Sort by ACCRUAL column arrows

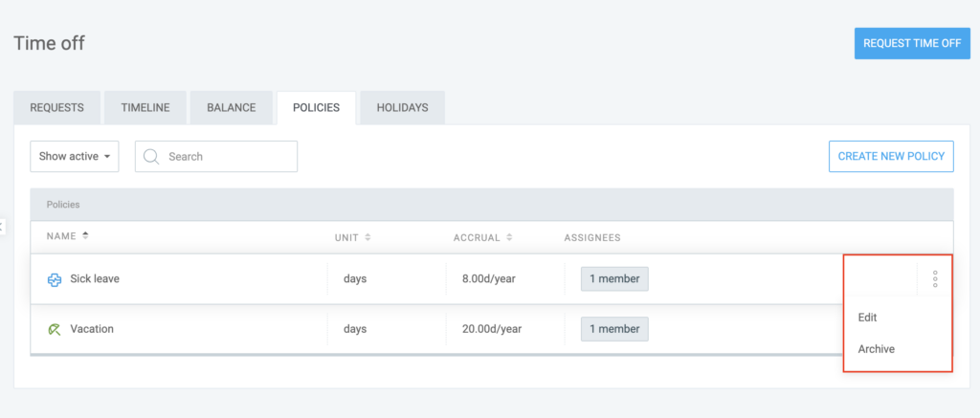509,237
